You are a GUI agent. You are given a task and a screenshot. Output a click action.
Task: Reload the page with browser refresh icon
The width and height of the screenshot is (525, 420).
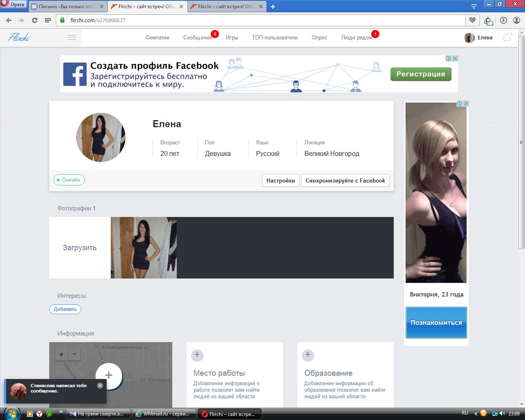[x=34, y=20]
